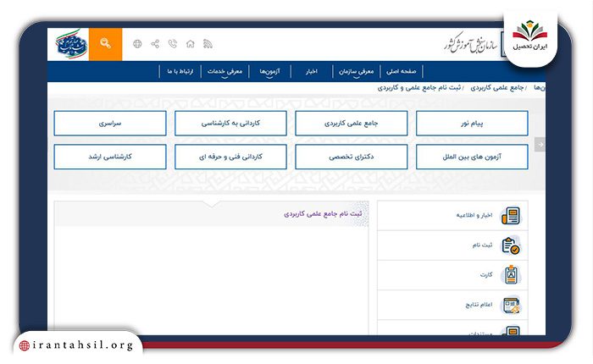This screenshot has height=364, width=593.
Task: Select the پیام نور button
Action: tap(472, 124)
